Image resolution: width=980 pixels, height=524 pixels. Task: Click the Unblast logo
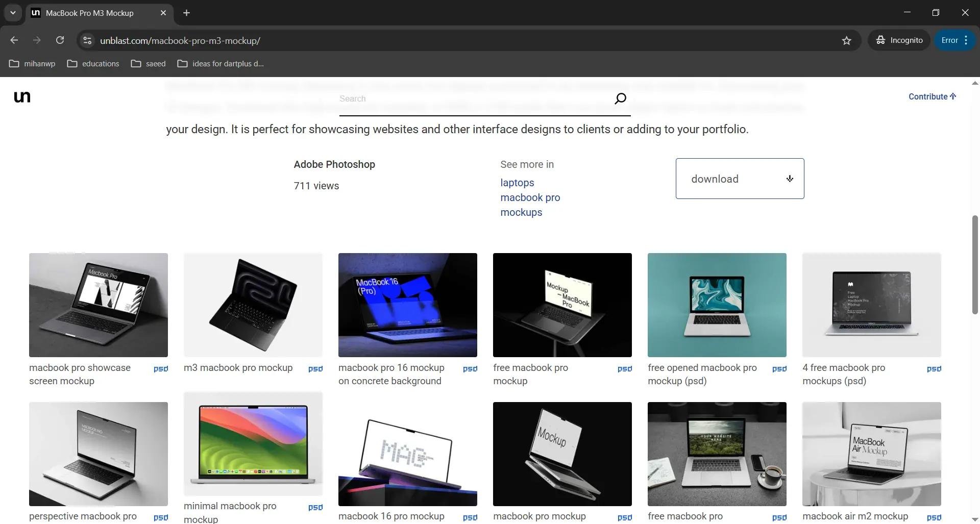point(22,97)
